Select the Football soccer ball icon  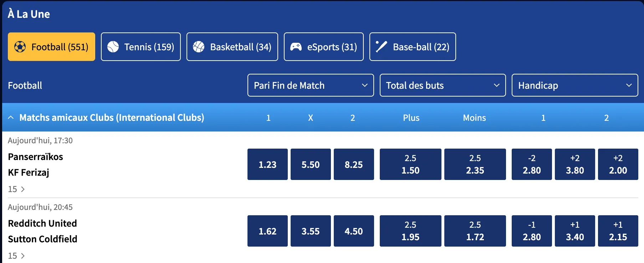[x=20, y=47]
